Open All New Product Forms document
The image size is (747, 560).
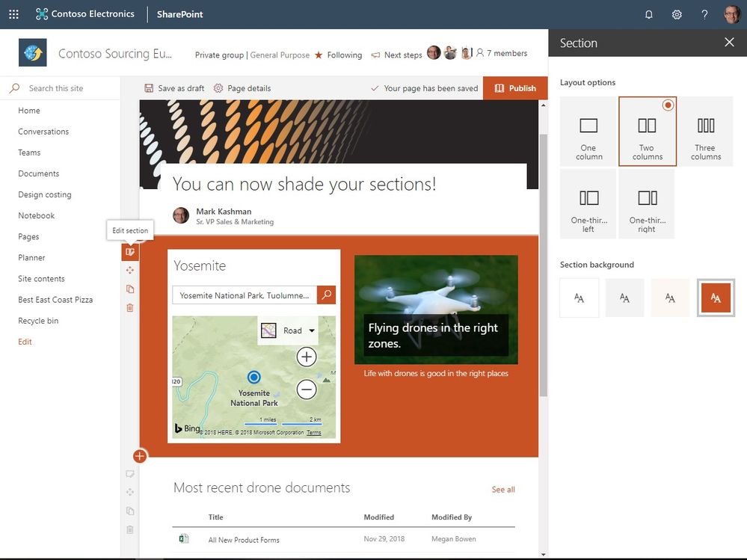pos(244,540)
